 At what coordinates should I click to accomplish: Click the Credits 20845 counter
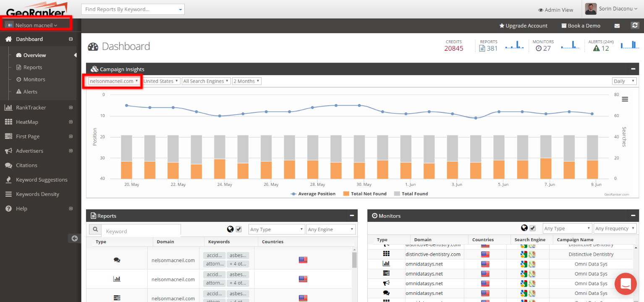click(x=454, y=46)
